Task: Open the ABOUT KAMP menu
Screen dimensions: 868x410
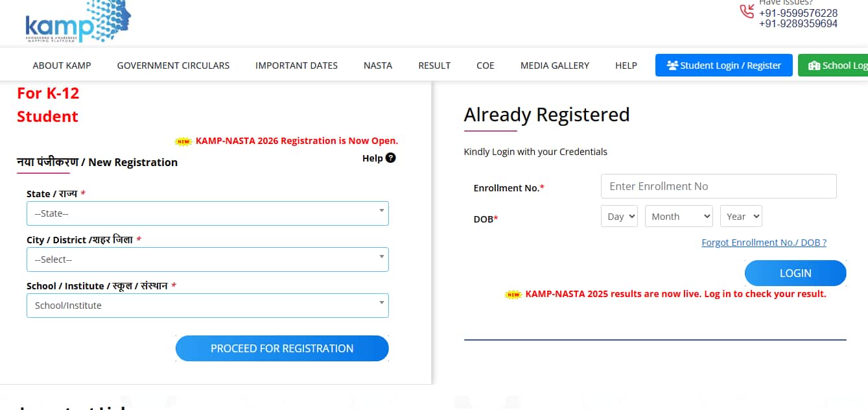Action: click(x=62, y=66)
